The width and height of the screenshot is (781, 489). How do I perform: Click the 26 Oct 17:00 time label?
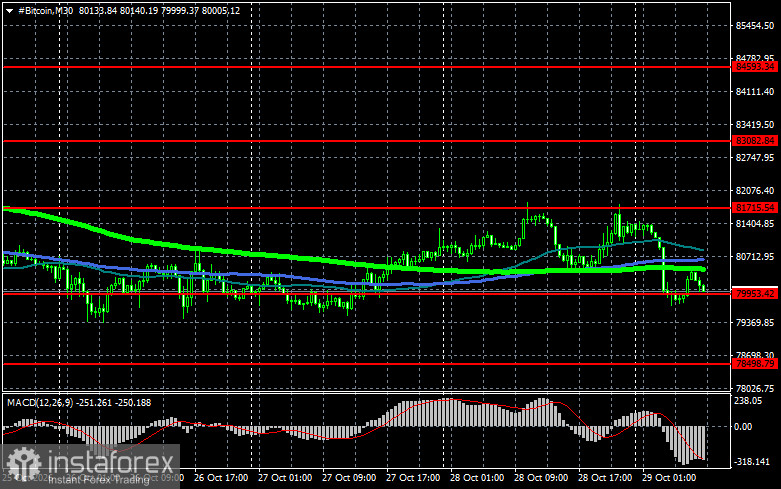click(221, 478)
